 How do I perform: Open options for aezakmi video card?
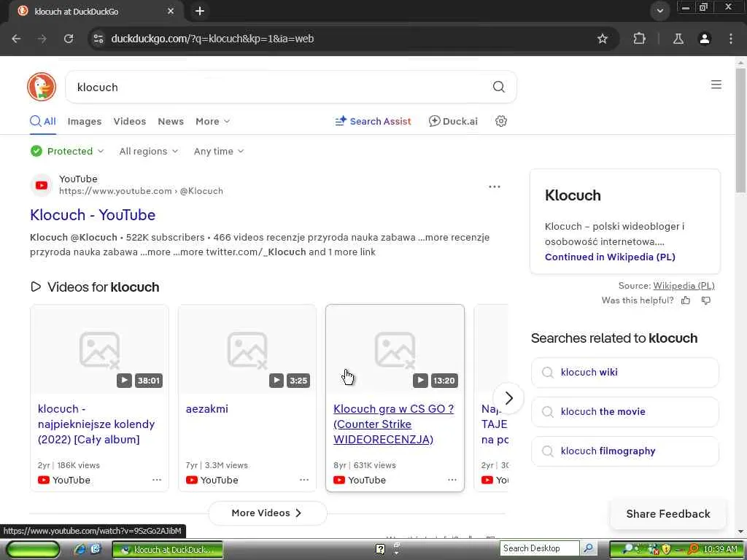(304, 480)
